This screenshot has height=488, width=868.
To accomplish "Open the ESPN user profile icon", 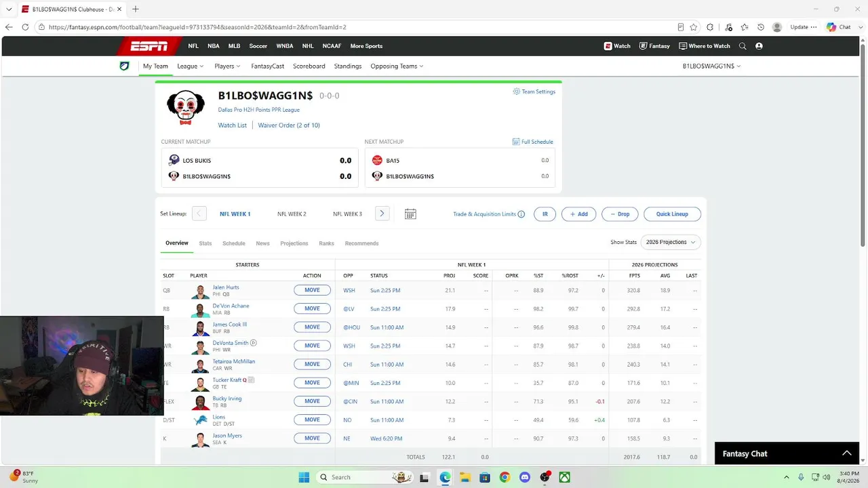I will (x=759, y=46).
